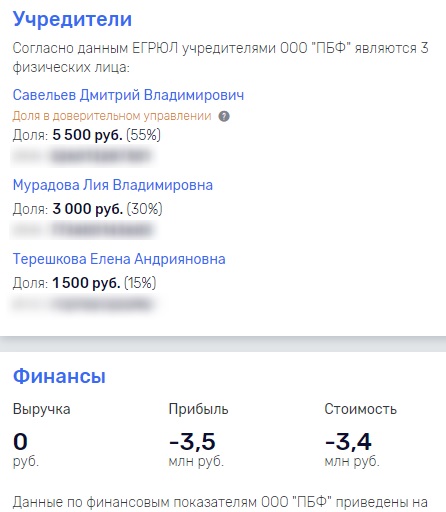
Task: Click the blurred field under Терешкова's share
Action: tap(83, 304)
